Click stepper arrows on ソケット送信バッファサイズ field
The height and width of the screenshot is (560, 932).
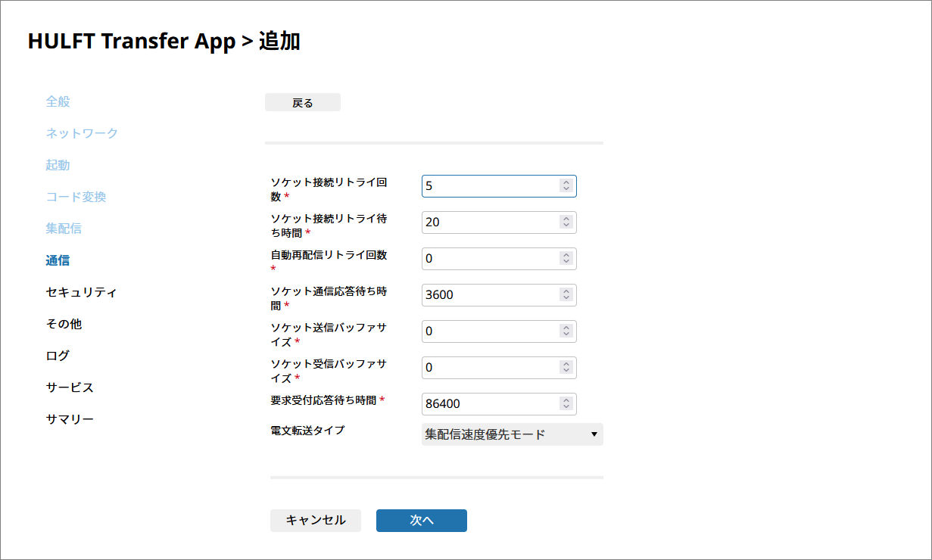tap(566, 331)
